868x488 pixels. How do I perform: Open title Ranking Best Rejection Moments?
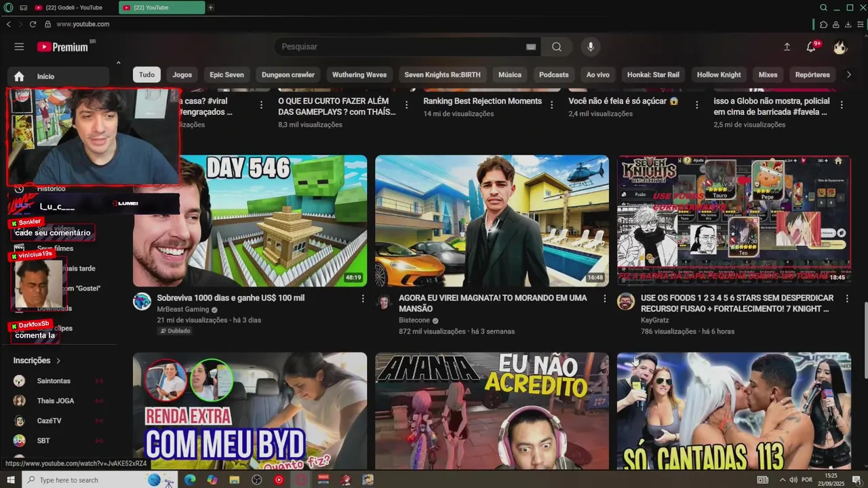[482, 101]
